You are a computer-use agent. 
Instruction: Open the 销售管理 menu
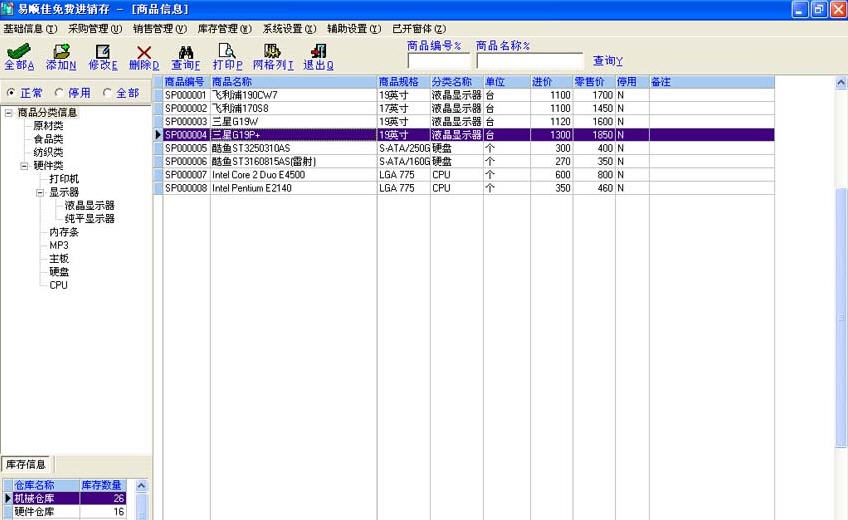click(160, 29)
